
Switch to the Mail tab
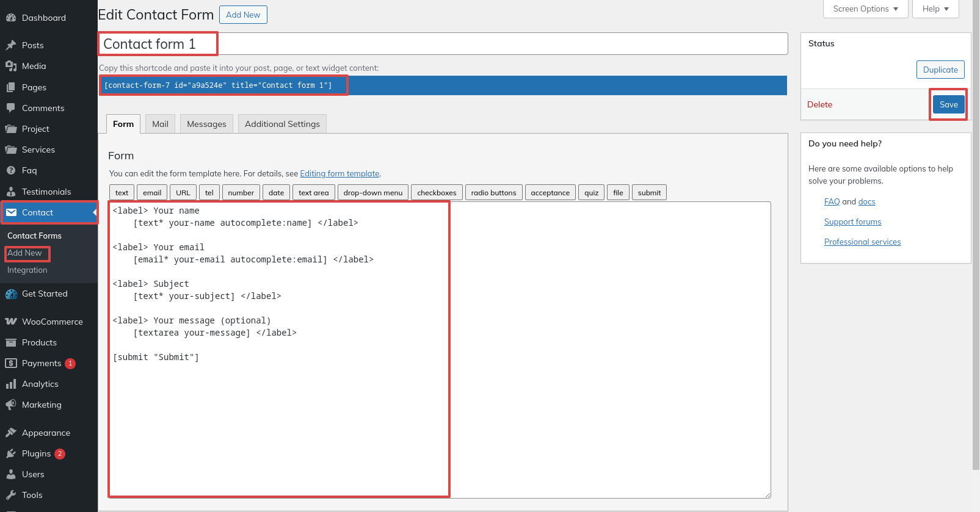coord(161,124)
